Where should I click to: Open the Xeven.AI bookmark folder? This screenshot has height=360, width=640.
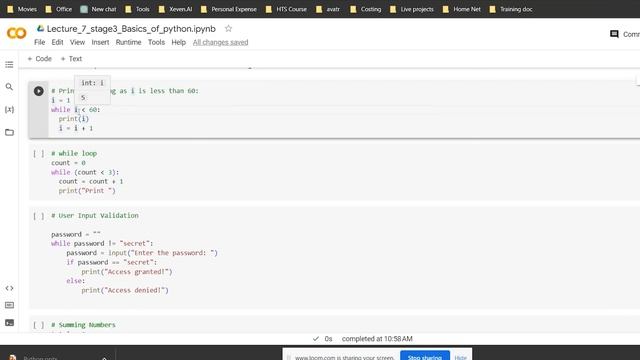click(176, 9)
